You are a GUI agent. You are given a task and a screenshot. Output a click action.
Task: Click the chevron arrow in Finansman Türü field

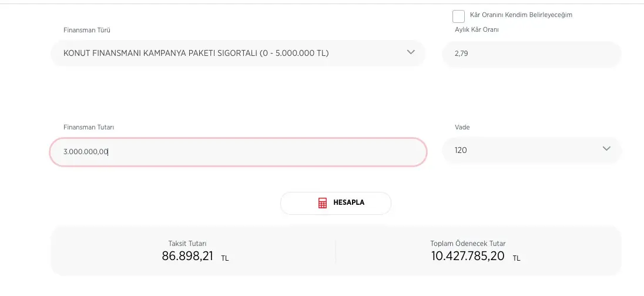[x=411, y=52]
